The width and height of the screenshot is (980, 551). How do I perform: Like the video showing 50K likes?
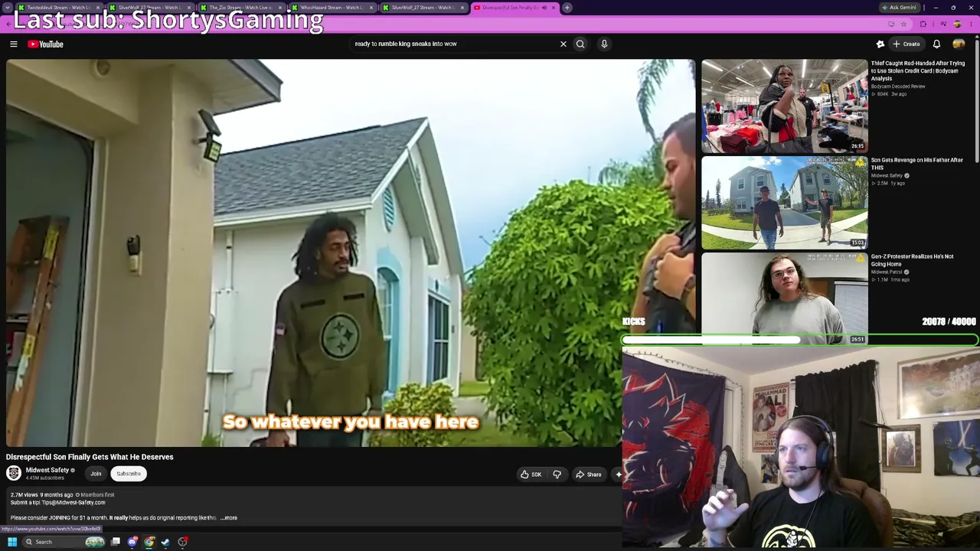(531, 474)
